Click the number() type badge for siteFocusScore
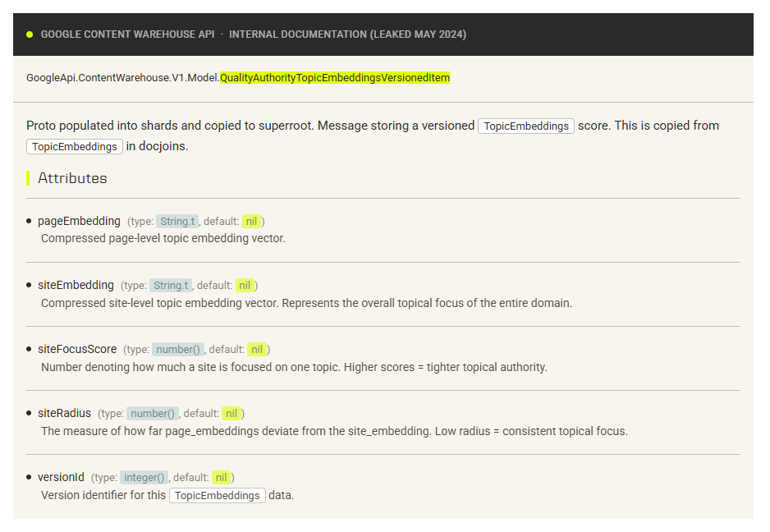Screen dimensions: 770x532 coord(178,350)
